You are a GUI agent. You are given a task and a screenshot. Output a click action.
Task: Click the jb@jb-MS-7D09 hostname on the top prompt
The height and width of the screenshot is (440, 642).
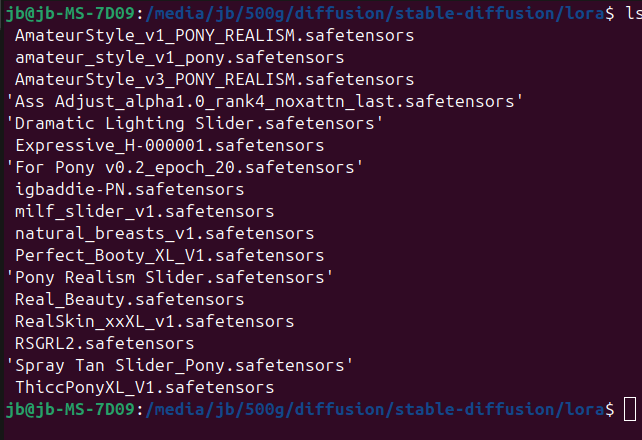click(x=70, y=13)
